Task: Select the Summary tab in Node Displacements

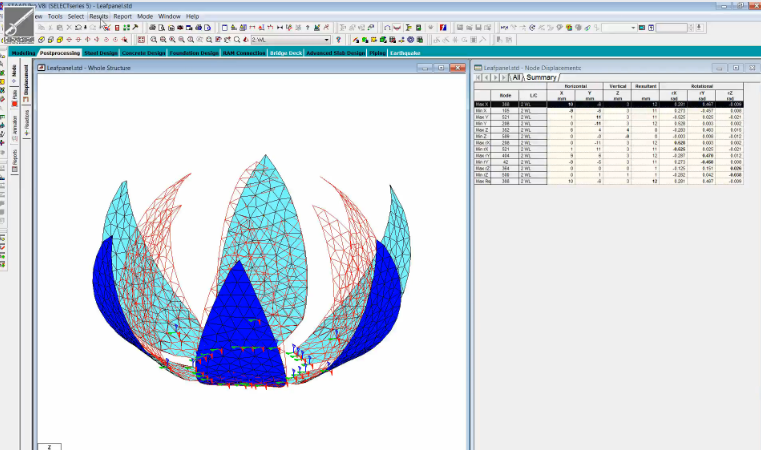Action: click(541, 78)
